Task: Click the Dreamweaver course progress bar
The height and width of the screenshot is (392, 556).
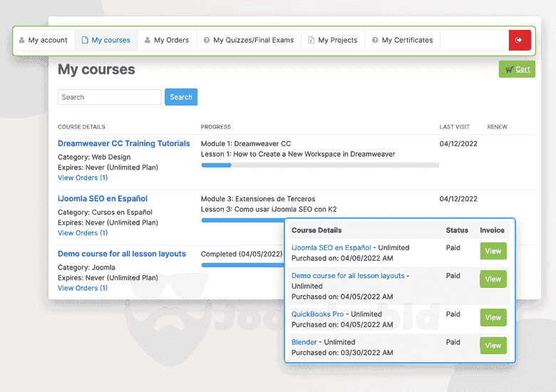Action: tap(319, 165)
